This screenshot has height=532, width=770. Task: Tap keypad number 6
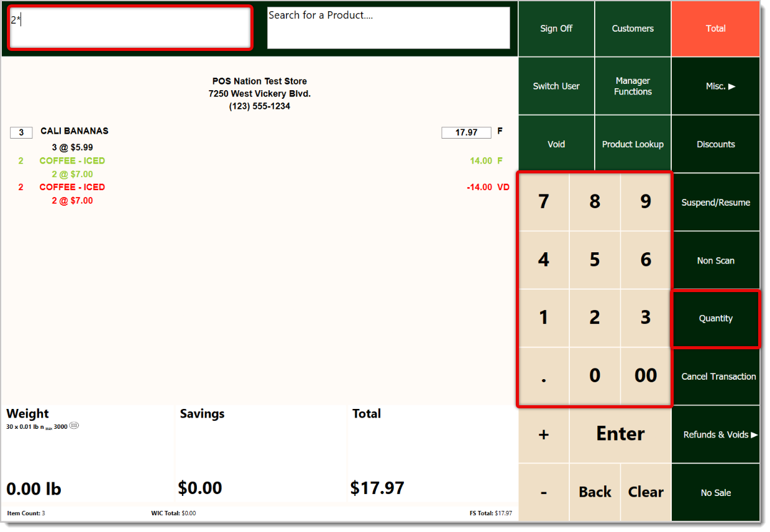click(646, 260)
